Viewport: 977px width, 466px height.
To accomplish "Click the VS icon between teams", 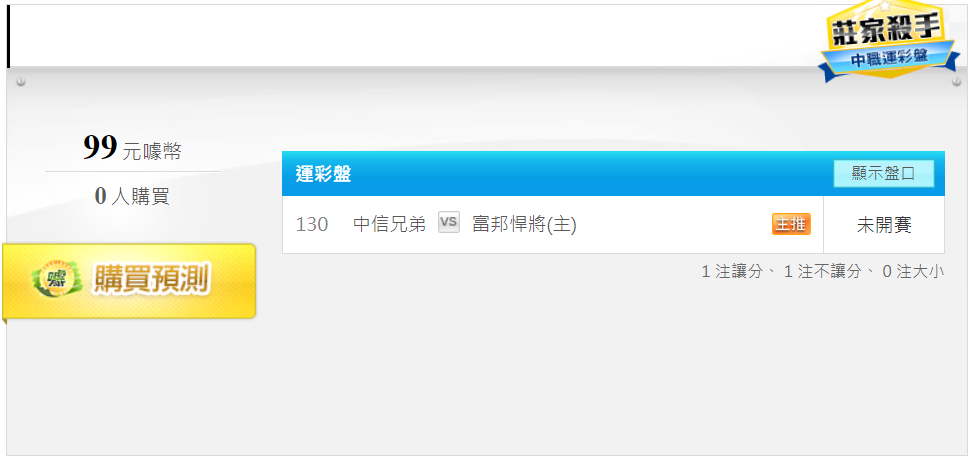I will (449, 222).
